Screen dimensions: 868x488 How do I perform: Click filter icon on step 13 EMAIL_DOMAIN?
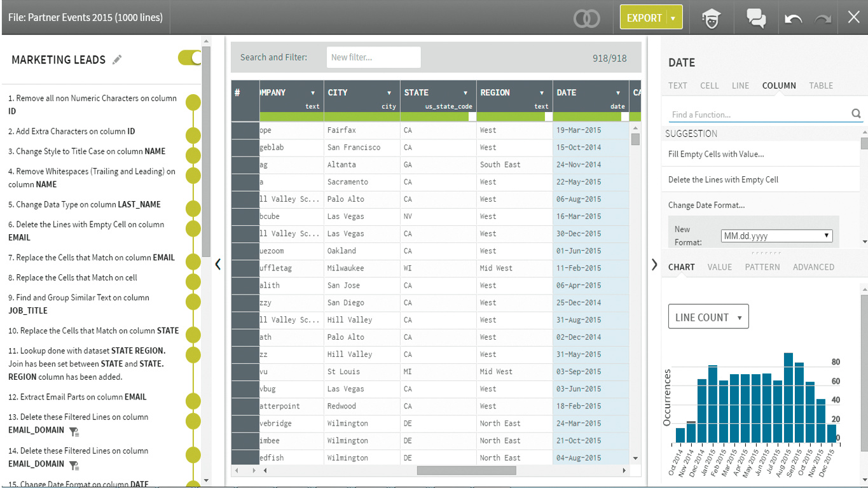tap(74, 431)
